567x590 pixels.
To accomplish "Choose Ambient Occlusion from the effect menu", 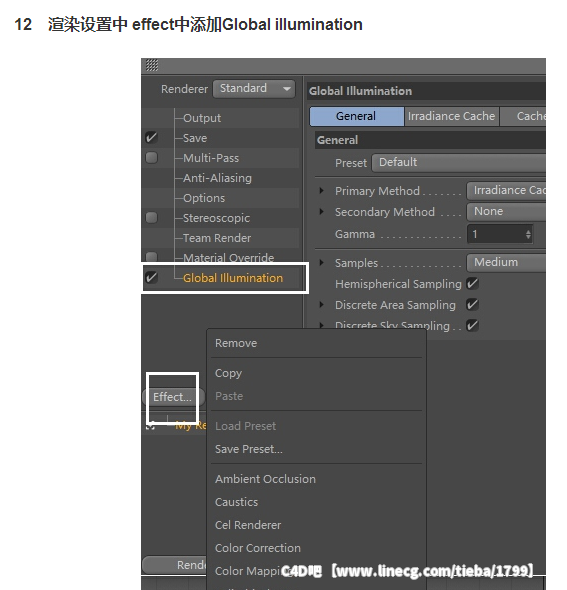I will 265,479.
